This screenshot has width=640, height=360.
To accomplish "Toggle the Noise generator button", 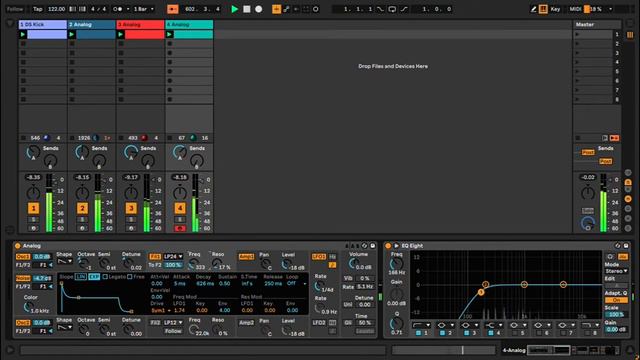I will [23, 278].
